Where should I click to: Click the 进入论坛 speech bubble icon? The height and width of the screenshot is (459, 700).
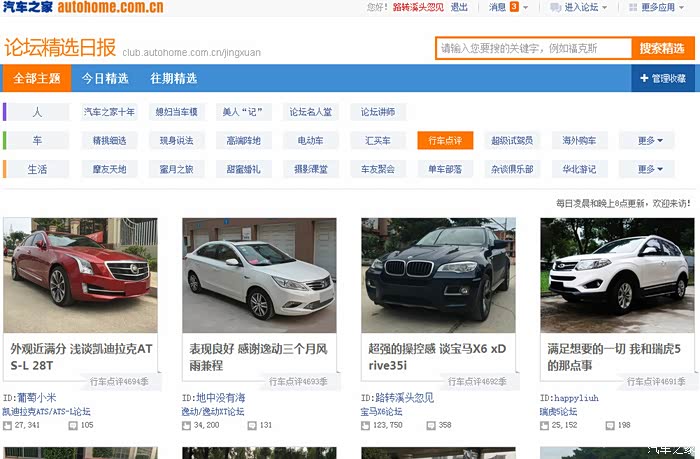[x=556, y=7]
